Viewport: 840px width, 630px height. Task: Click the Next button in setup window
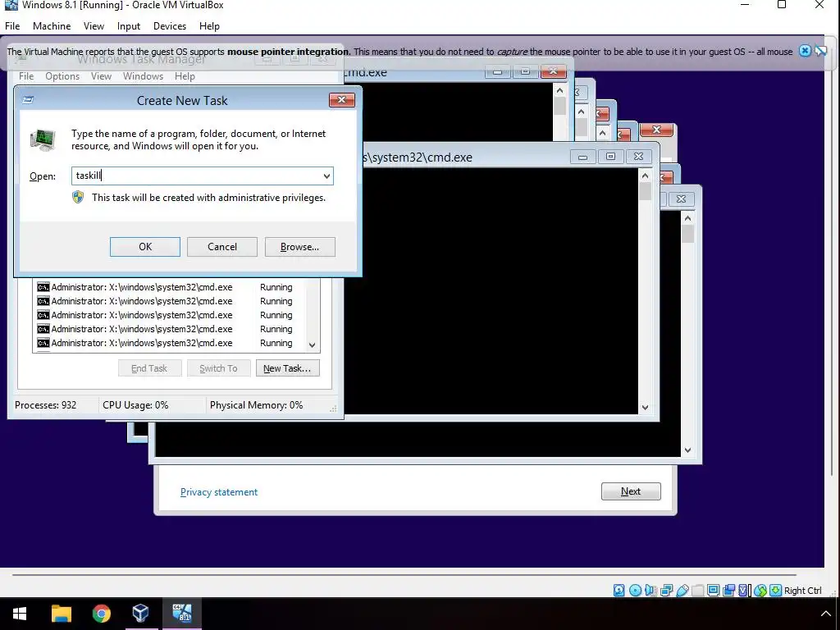(x=631, y=491)
